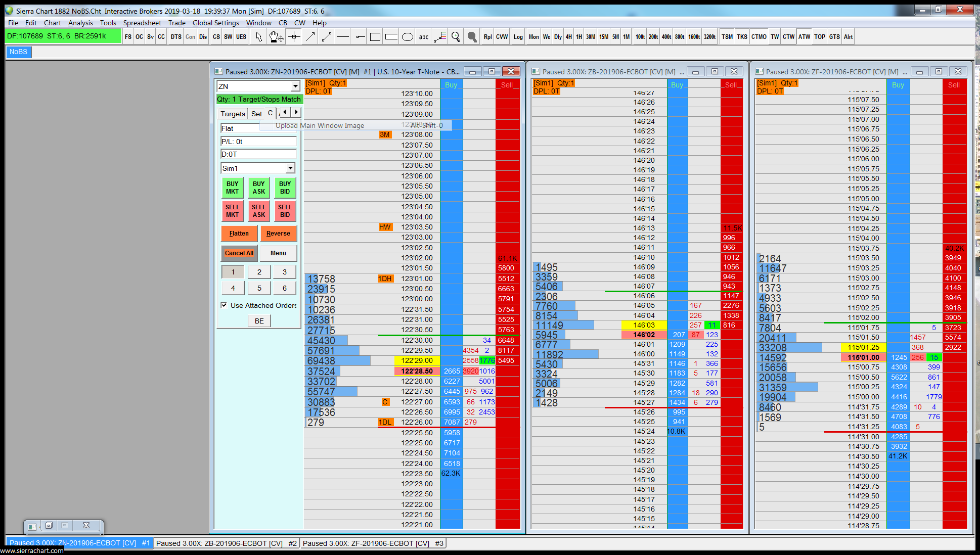Screen dimensions: 980x555
Task: Click the Rpl replay toolbar button
Action: [488, 37]
